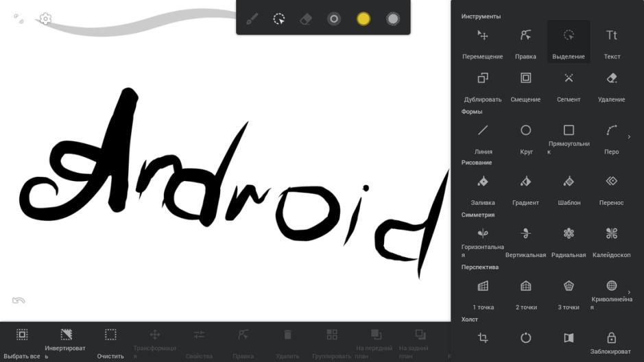Click Правка button in bottom bar
The image size is (644, 362).
point(243,343)
